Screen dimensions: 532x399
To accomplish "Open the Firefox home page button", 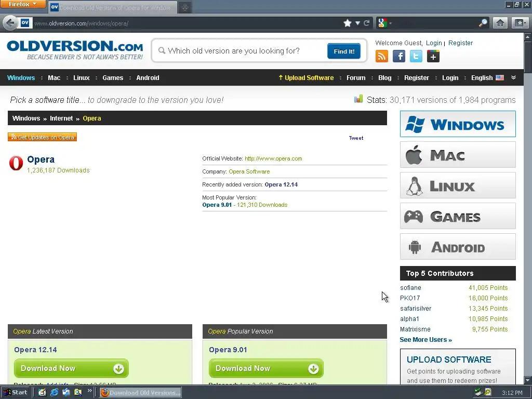I will [500, 23].
